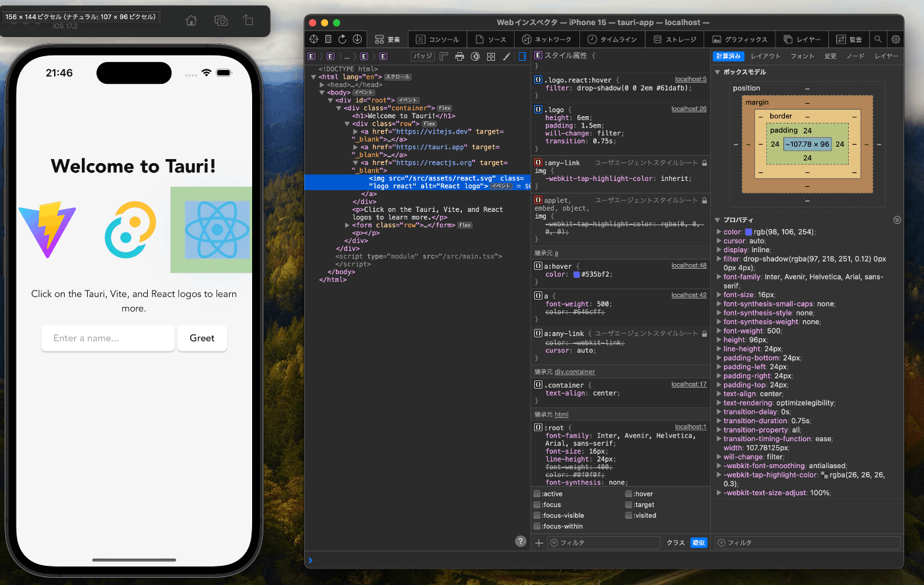Click the simulator rotate device icon
Image resolution: width=924 pixels, height=585 pixels.
coord(248,21)
